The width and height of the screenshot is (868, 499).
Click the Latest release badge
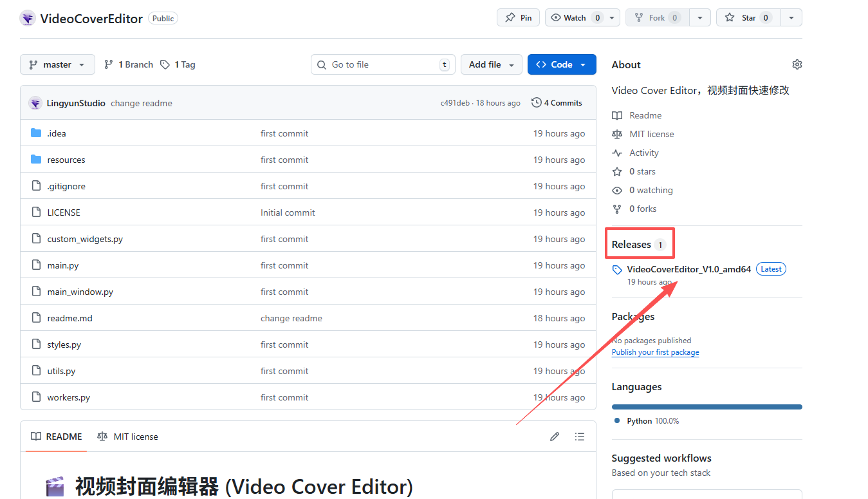(771, 269)
